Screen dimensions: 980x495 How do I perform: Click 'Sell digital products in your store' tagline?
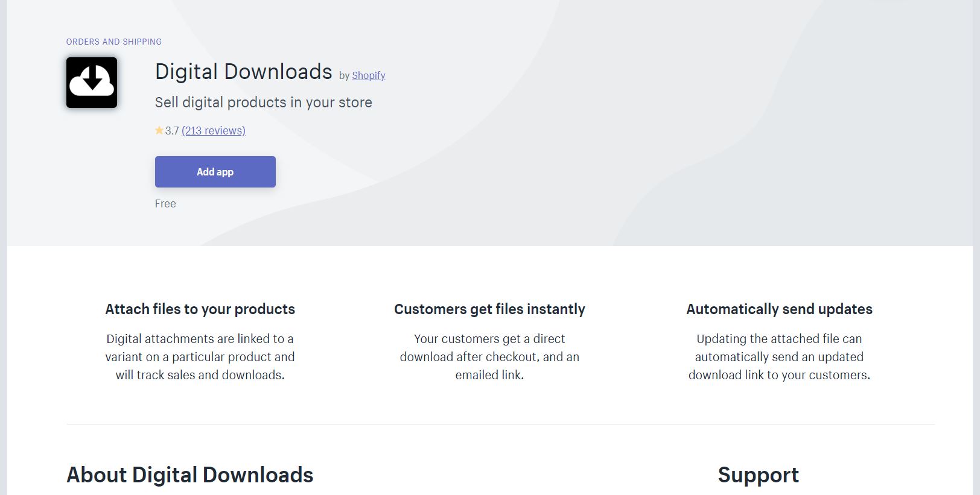point(264,102)
